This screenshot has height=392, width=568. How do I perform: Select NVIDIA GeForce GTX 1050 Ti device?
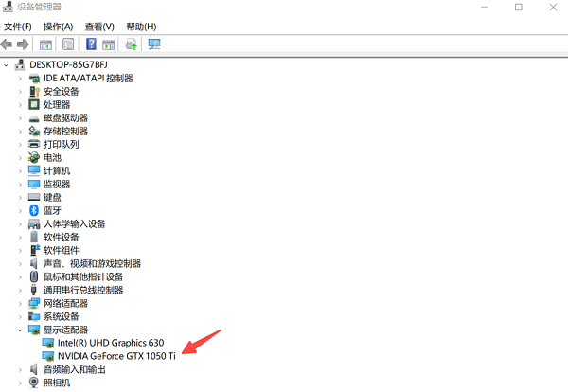pyautogui.click(x=116, y=356)
